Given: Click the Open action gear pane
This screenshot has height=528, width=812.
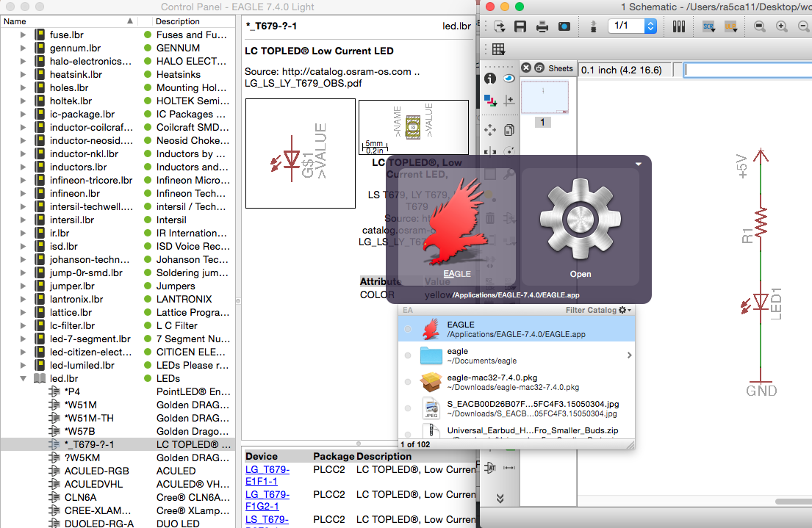Looking at the screenshot, I should 581,226.
